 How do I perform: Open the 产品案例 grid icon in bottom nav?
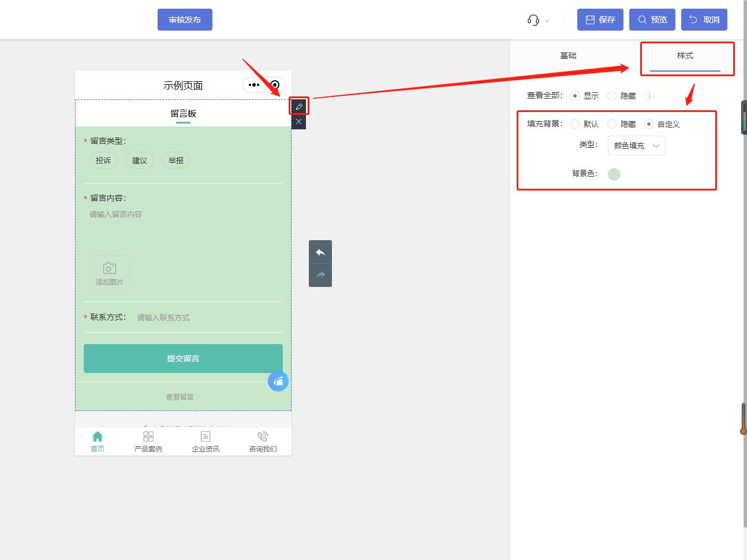pos(148,437)
